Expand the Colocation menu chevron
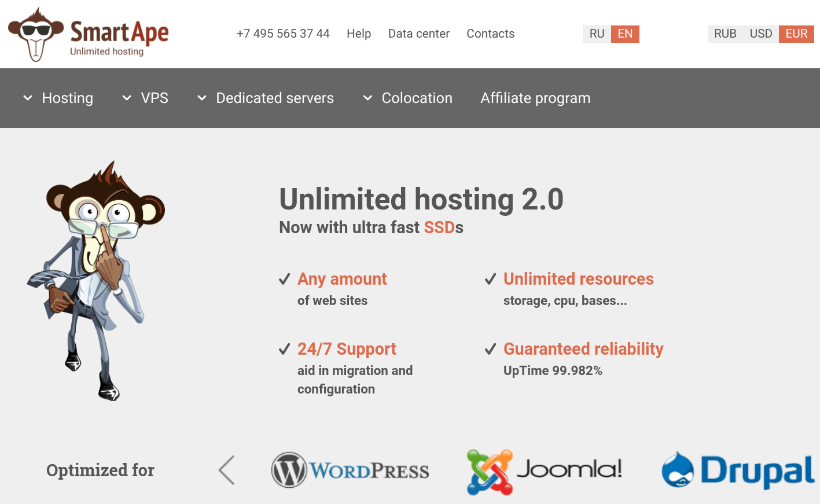This screenshot has width=820, height=504. pos(367,98)
